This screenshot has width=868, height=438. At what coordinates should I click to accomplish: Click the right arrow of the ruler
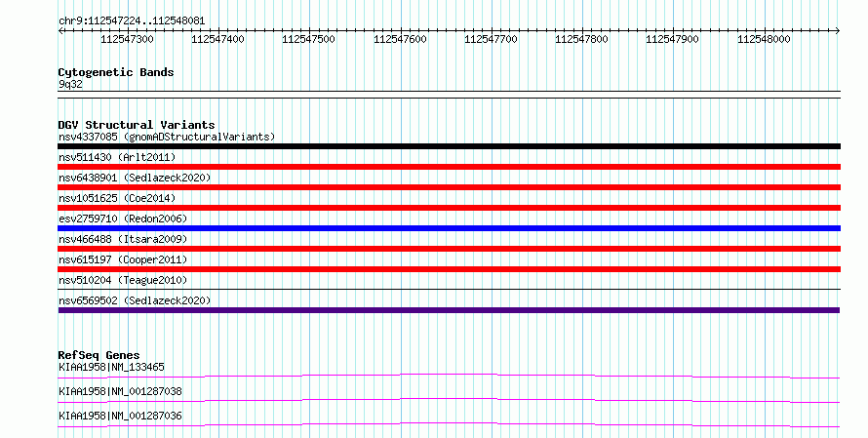coord(838,31)
